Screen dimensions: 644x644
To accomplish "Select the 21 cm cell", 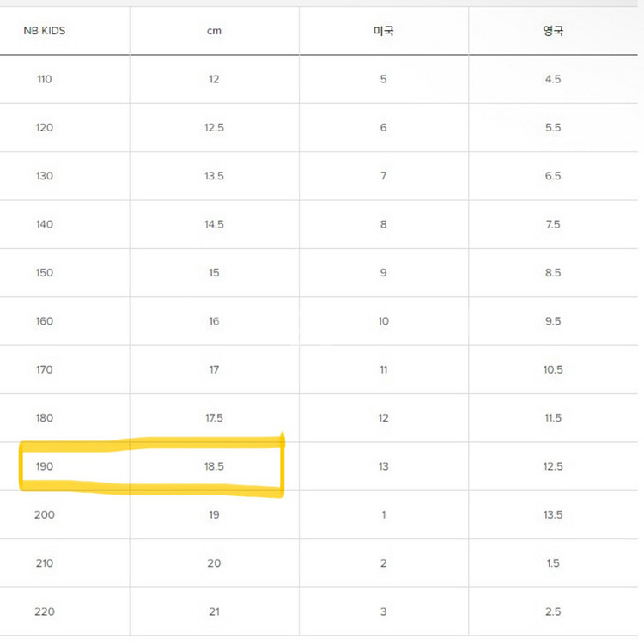I will click(214, 611).
